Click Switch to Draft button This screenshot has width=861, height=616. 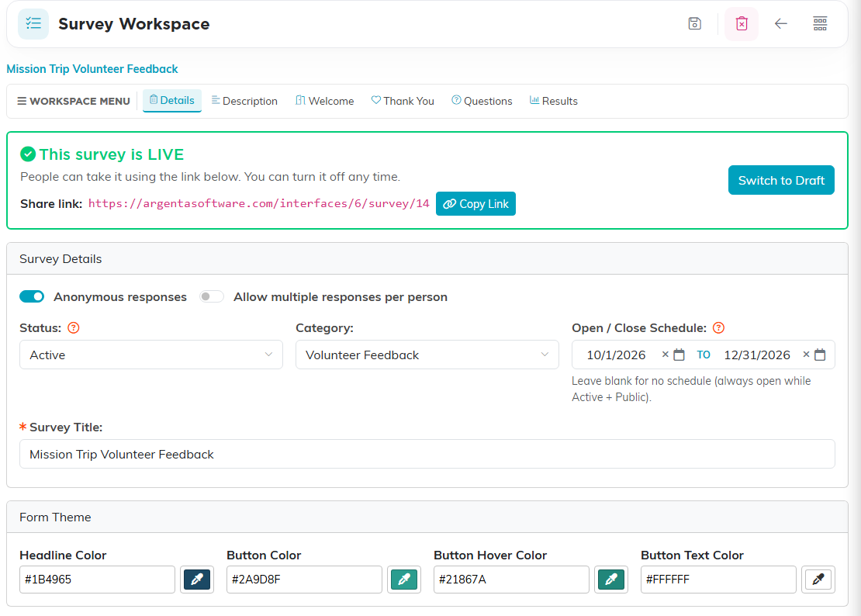tap(781, 180)
